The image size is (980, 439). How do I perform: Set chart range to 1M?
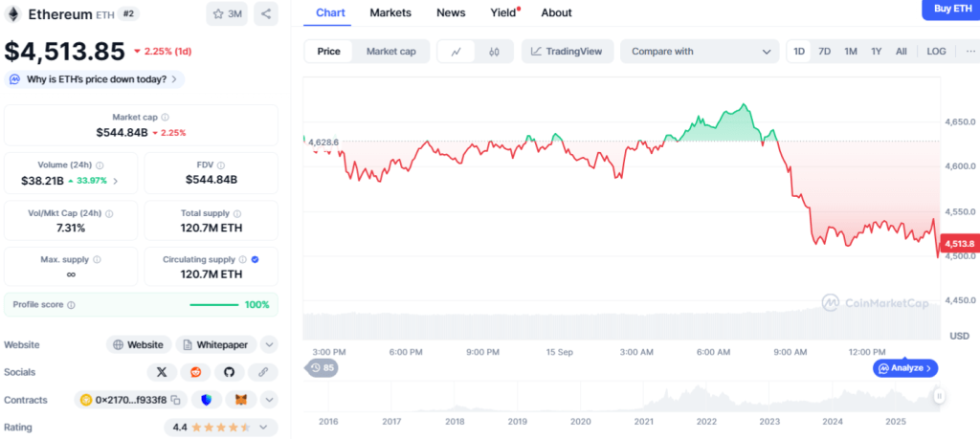[851, 52]
